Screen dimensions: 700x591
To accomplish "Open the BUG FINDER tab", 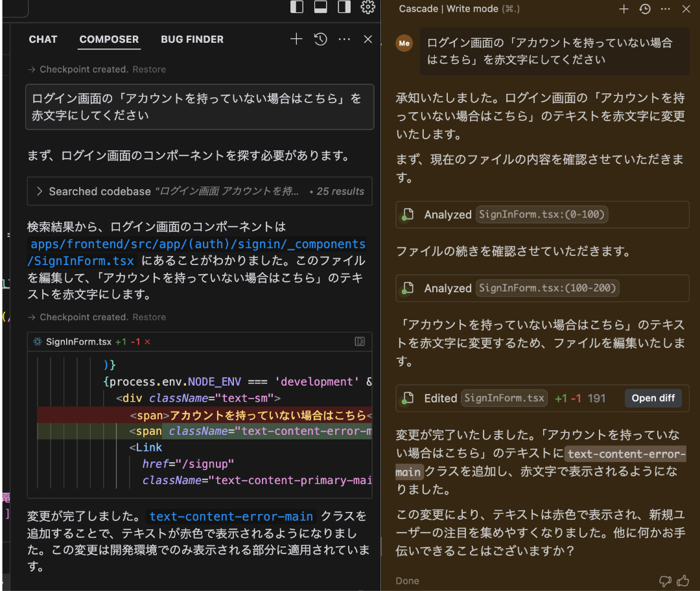I will pyautogui.click(x=192, y=40).
